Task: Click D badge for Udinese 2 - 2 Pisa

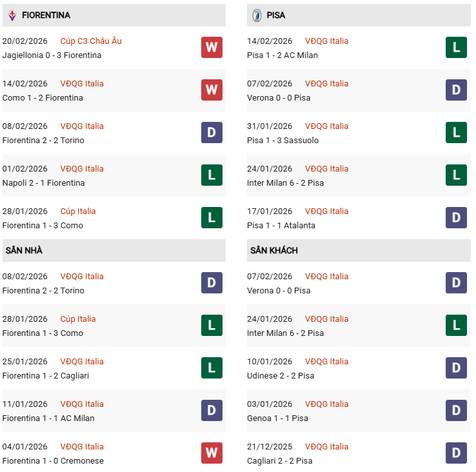Action: pyautogui.click(x=456, y=368)
